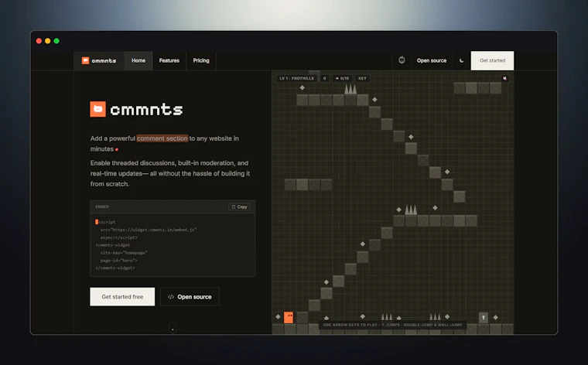The height and width of the screenshot is (365, 588).
Task: Click the KEY indicator in game HUD
Action: (362, 78)
